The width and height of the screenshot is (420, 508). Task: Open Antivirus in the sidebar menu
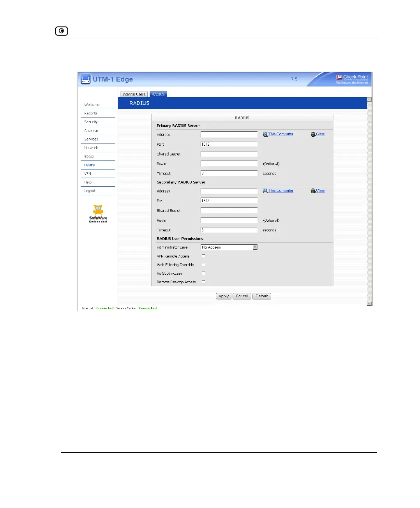(92, 131)
